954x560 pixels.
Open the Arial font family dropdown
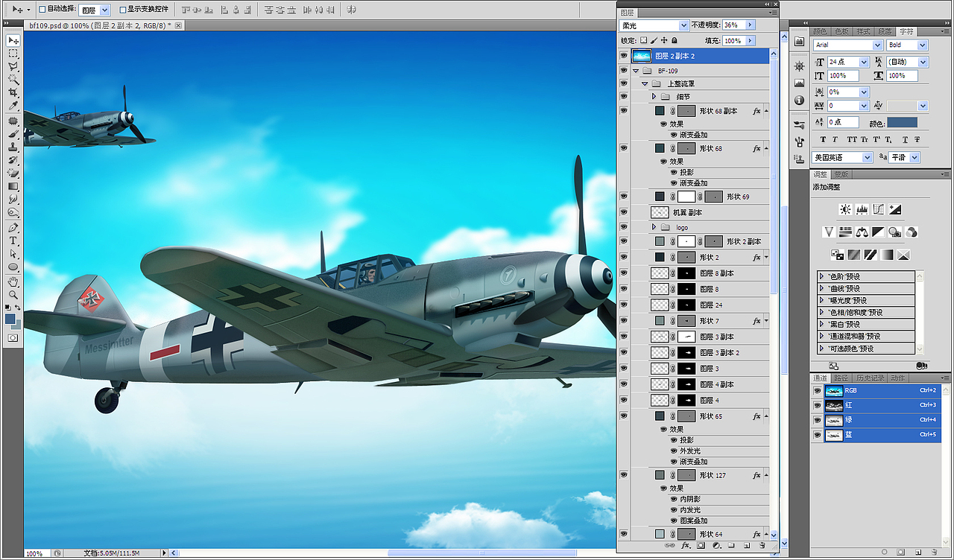point(878,45)
